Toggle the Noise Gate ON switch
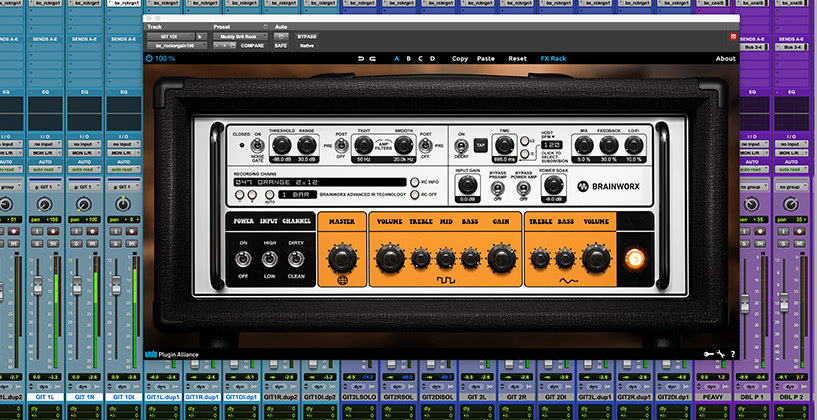The height and width of the screenshot is (420, 817). point(257,146)
